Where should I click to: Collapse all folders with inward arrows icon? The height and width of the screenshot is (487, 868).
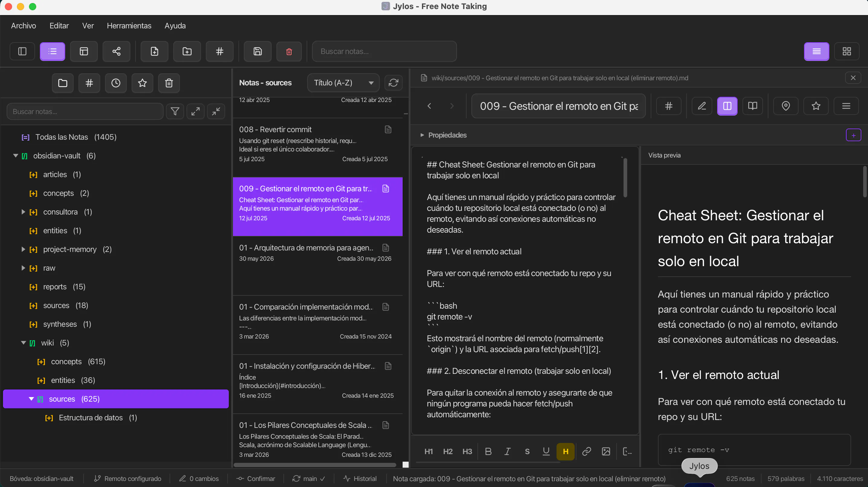(x=216, y=111)
